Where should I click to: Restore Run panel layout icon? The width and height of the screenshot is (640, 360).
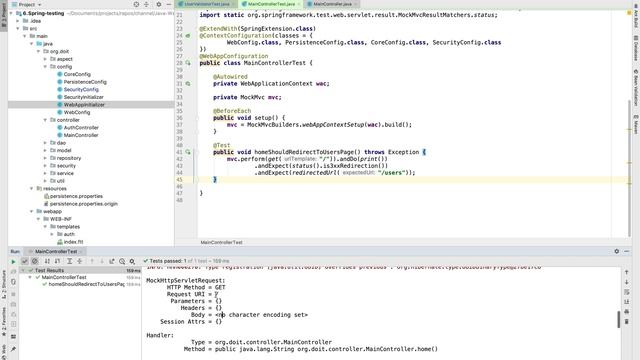(x=13, y=337)
